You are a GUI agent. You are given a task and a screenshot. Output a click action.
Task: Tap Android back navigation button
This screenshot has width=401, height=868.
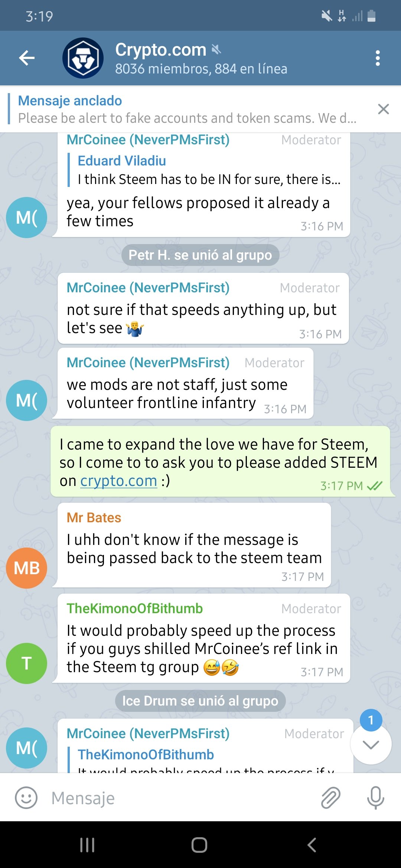click(x=312, y=845)
